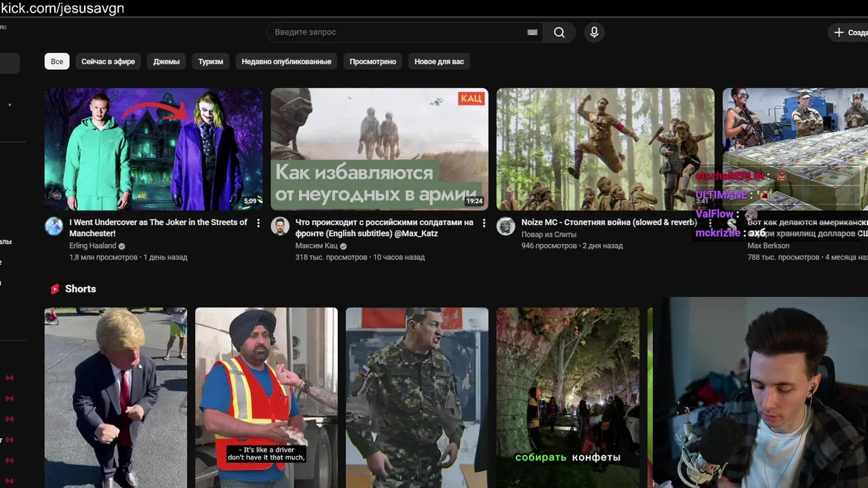This screenshot has height=488, width=868.
Task: Open the camouflage soldier Short
Action: [417, 398]
